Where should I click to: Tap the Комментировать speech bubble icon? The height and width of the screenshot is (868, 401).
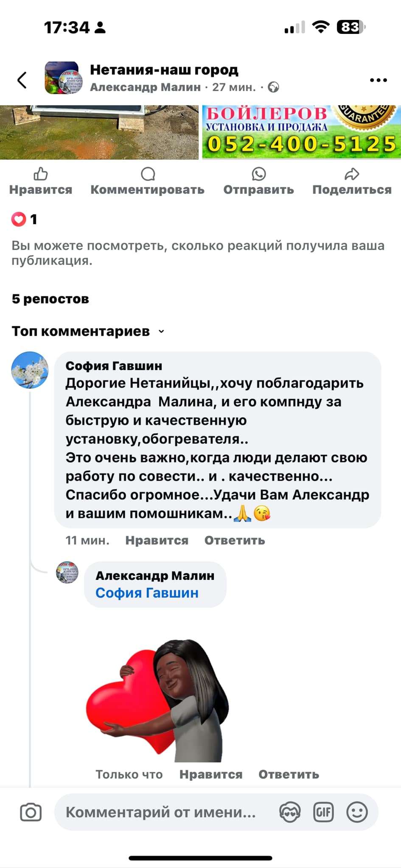[x=148, y=174]
